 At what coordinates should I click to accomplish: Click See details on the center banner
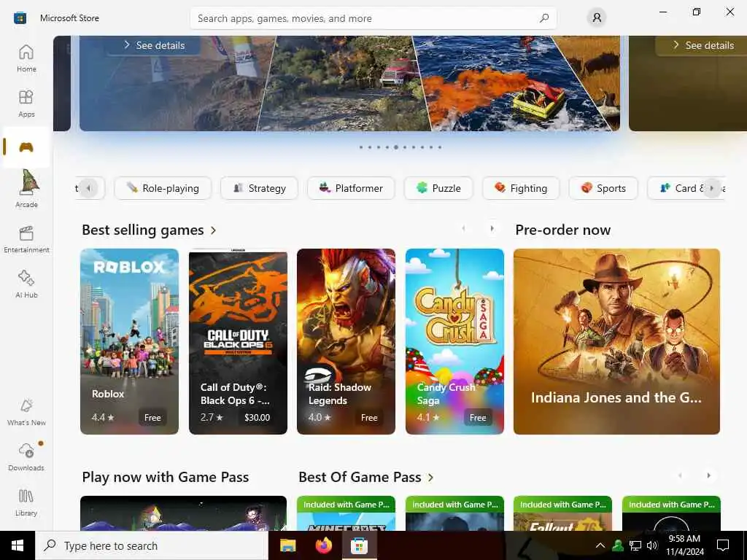(155, 45)
